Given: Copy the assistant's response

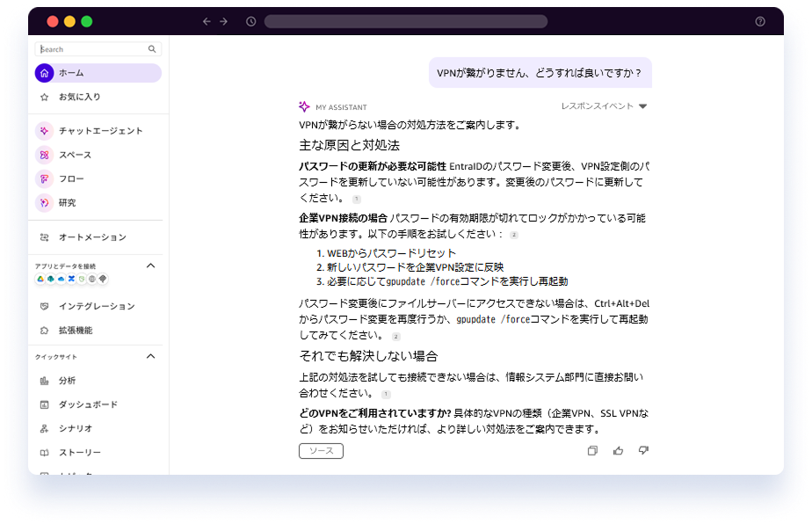Looking at the screenshot, I should point(594,450).
